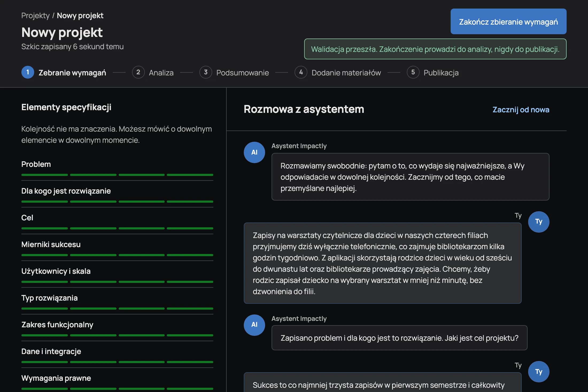Click the AI avatar beside the Zapisano problem message
Viewport: 588px width, 392px height.
tap(254, 325)
